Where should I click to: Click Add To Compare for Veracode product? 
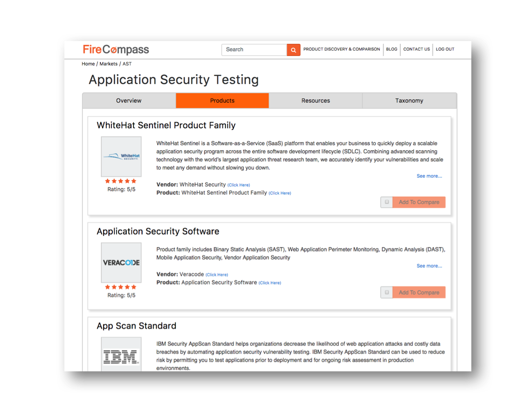tap(419, 293)
